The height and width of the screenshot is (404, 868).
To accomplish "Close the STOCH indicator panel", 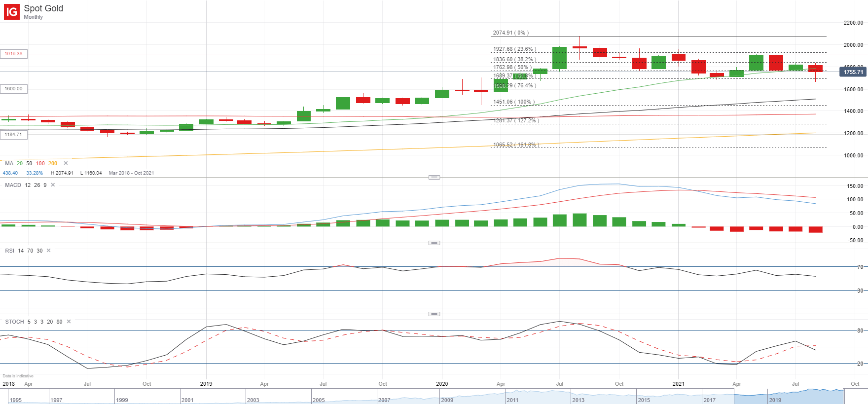I will [69, 322].
